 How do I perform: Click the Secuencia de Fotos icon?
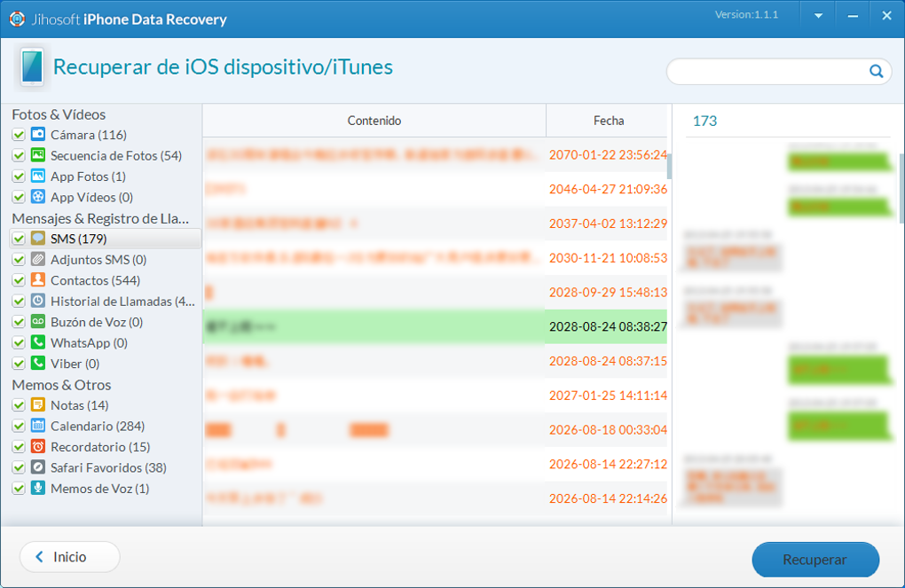click(38, 154)
